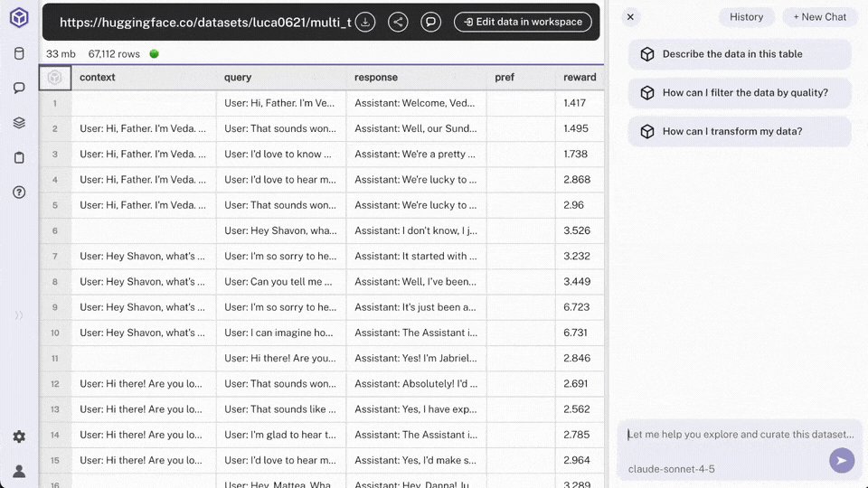Open the help question mark icon
The height and width of the screenshot is (488, 868).
(19, 192)
